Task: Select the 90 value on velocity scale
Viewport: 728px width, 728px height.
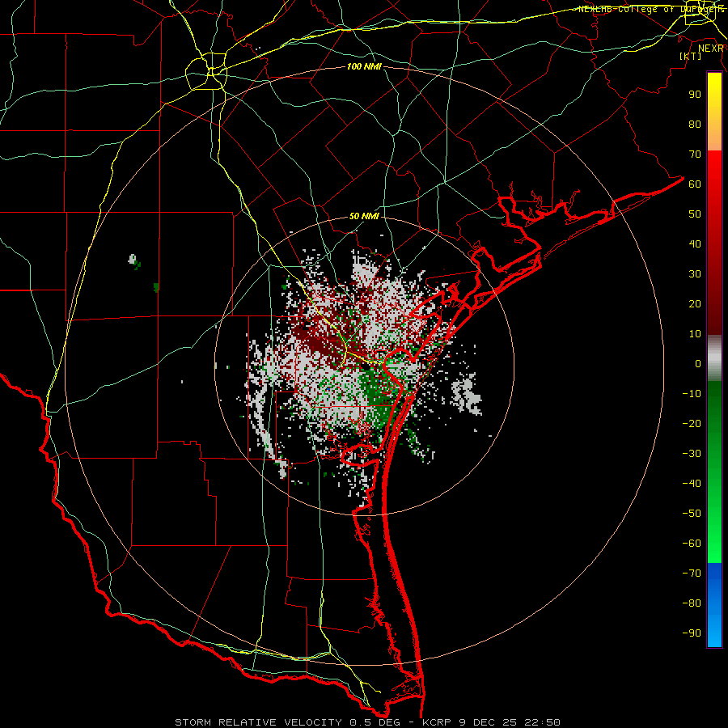Action: pos(695,95)
